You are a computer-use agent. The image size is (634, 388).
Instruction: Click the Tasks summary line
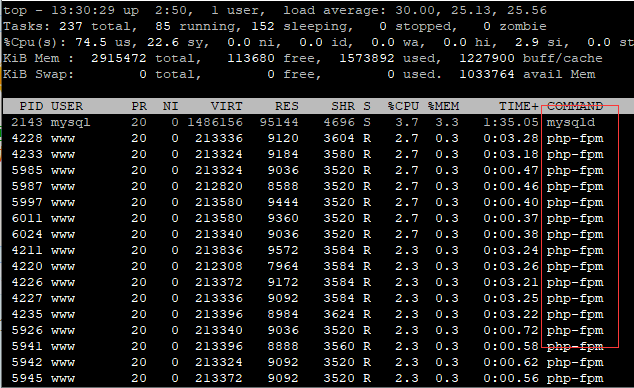point(275,27)
